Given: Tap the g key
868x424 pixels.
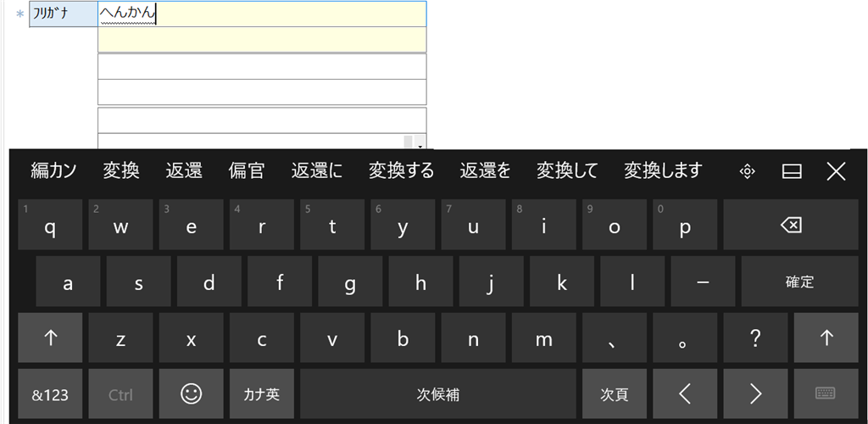Looking at the screenshot, I should (350, 282).
